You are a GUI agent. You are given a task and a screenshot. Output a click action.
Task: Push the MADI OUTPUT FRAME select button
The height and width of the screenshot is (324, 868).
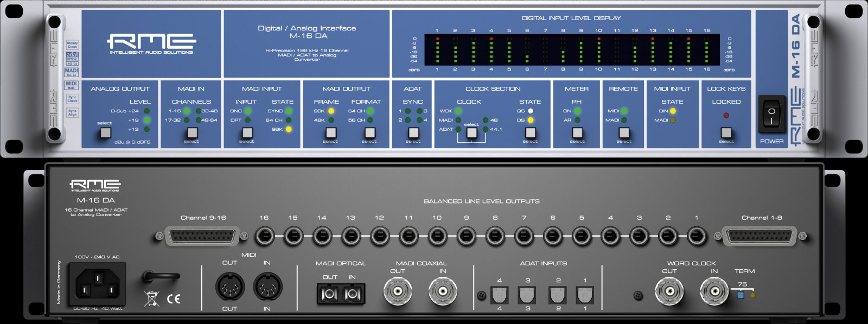(331, 132)
